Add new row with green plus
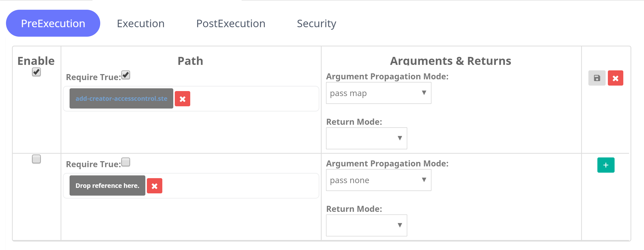 (606, 165)
